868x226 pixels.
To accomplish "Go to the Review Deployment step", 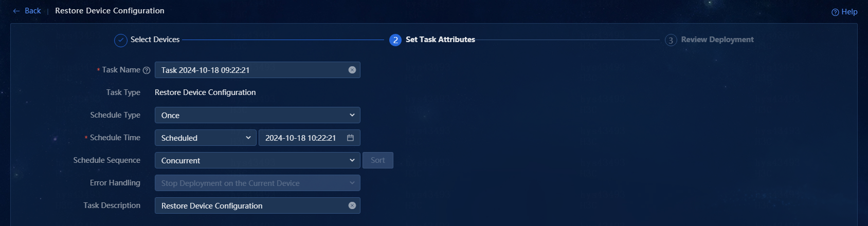I will 717,40.
